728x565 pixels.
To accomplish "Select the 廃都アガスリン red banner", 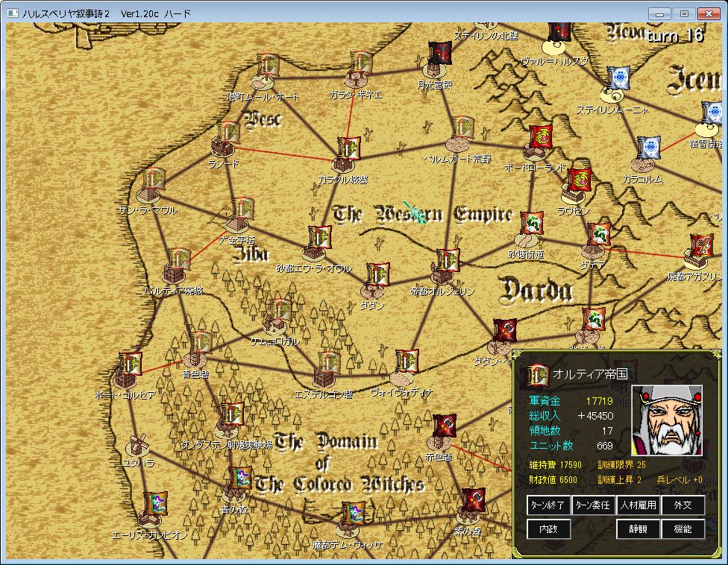I will [702, 246].
